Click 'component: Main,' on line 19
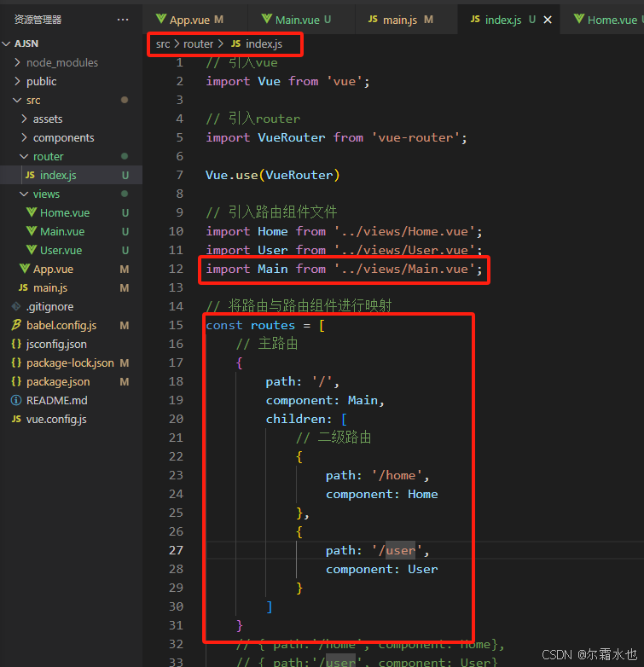This screenshot has height=667, width=644. coord(325,400)
